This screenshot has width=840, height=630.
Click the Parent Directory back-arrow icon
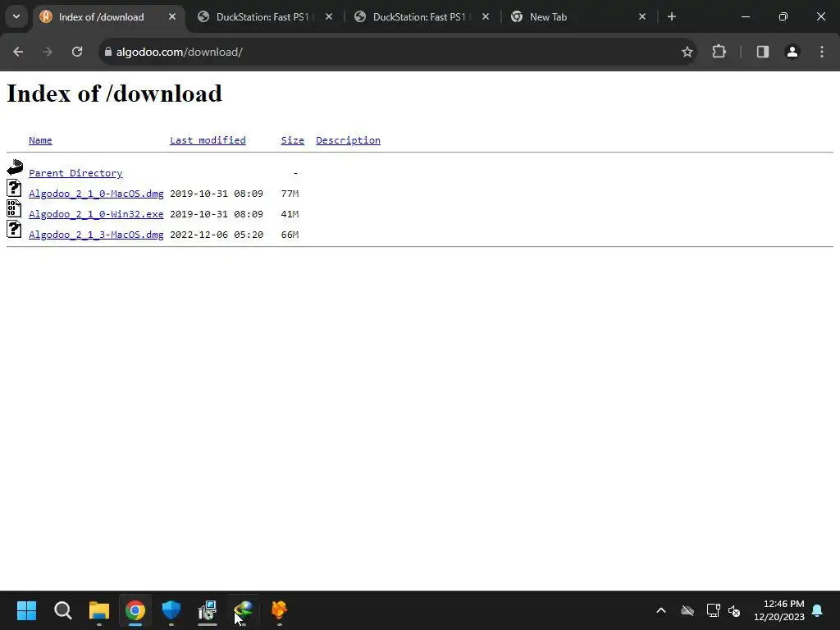point(15,167)
